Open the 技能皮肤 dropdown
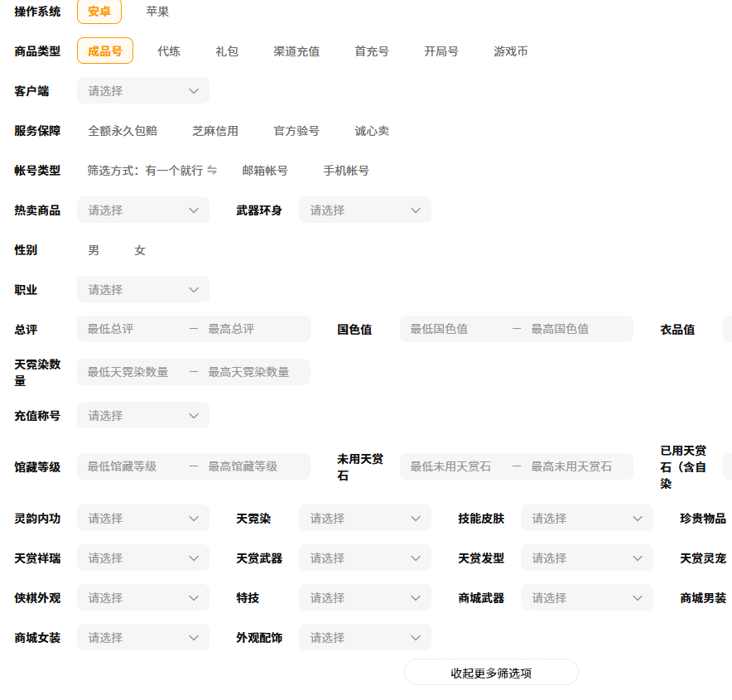The image size is (732, 700). point(586,519)
